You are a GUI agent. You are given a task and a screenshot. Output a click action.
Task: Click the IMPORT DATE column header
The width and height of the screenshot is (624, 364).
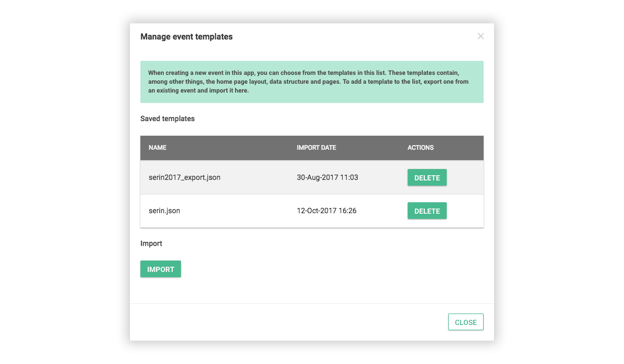tap(317, 148)
